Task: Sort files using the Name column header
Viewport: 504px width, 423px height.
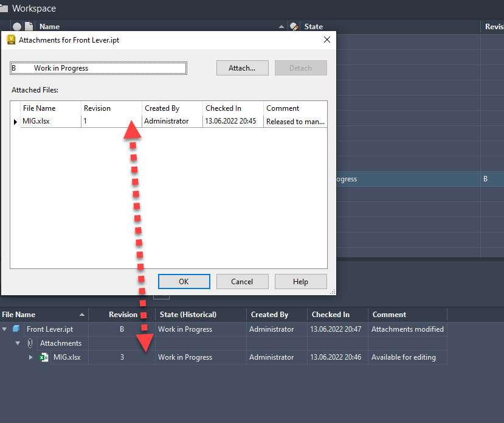Action: tap(49, 26)
